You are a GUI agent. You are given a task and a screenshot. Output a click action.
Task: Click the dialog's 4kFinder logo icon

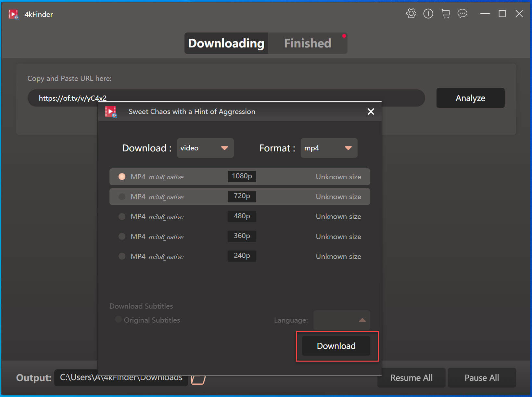111,112
